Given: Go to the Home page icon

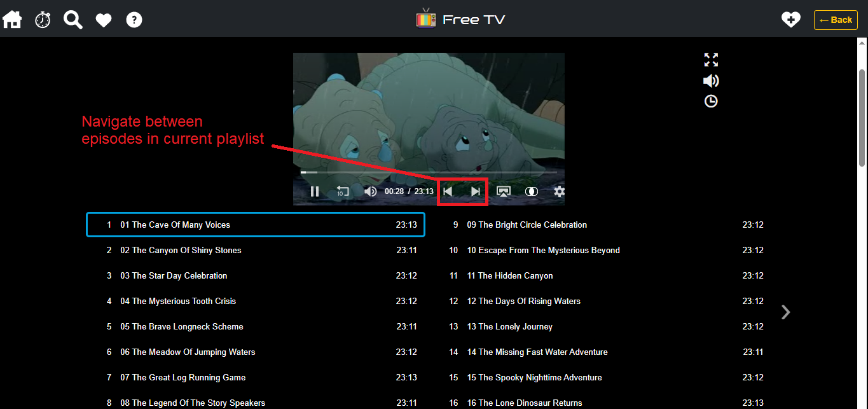Looking at the screenshot, I should [x=12, y=20].
